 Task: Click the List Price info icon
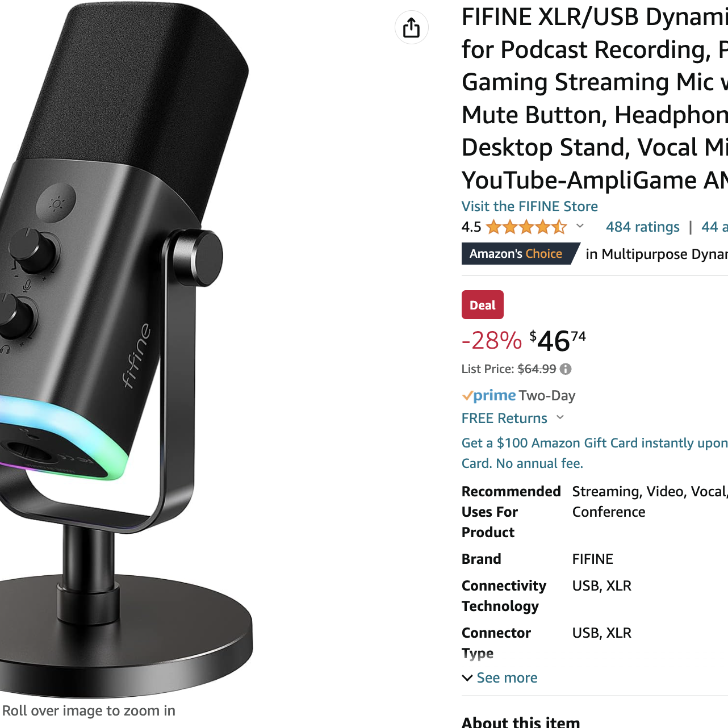[566, 369]
